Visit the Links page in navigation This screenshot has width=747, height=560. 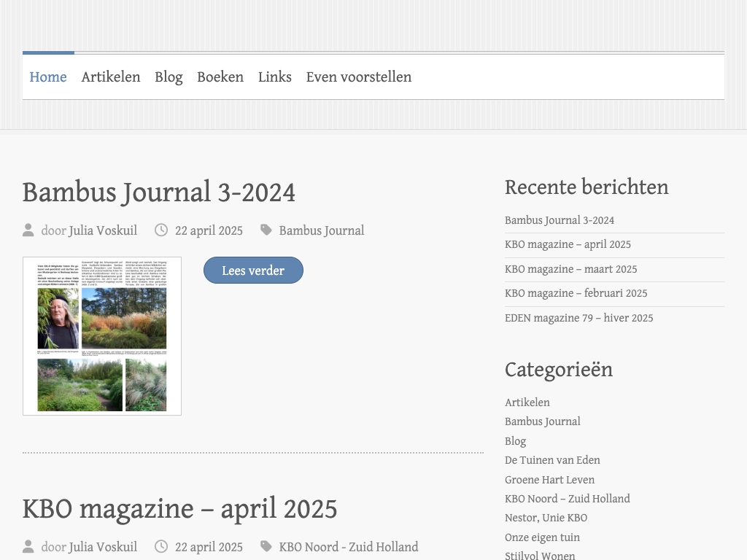275,77
